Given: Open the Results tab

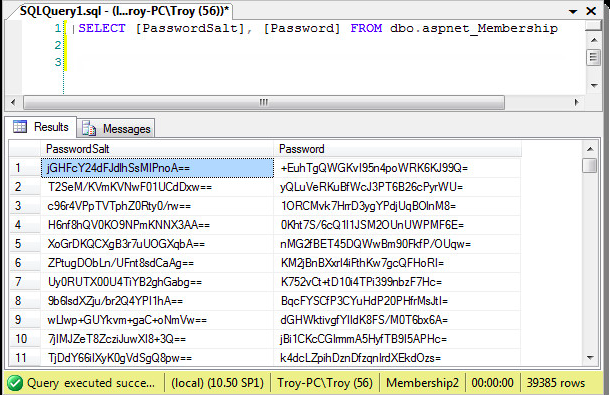Looking at the screenshot, I should point(41,127).
